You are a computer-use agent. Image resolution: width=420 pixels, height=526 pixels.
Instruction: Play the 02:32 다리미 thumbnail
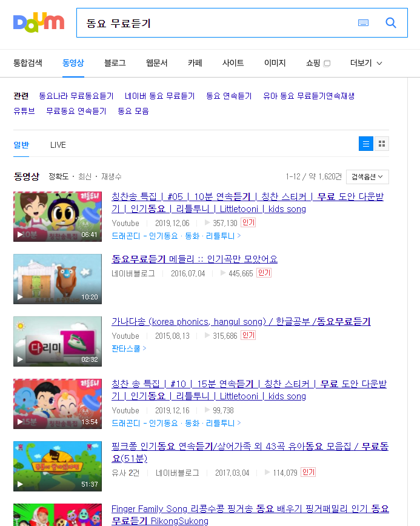point(58,341)
